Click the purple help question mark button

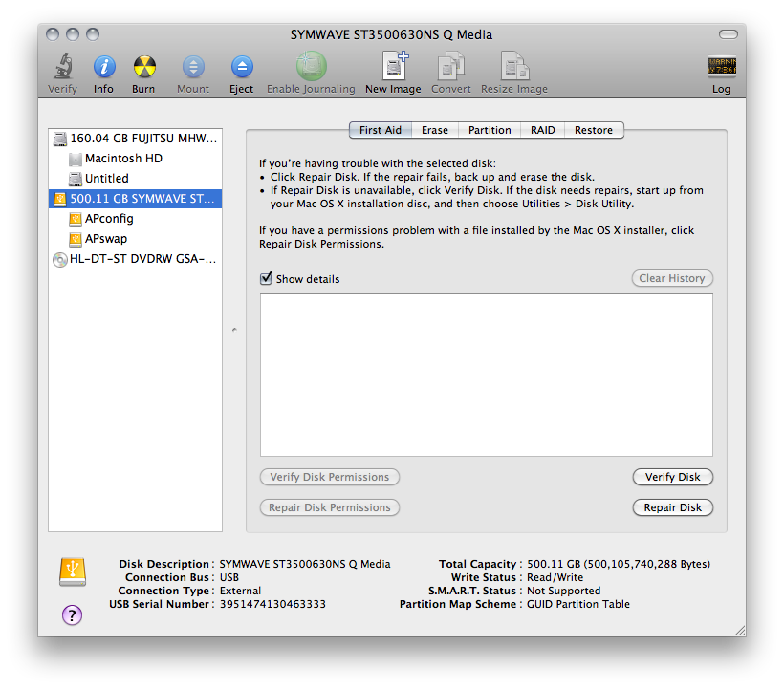click(x=72, y=615)
